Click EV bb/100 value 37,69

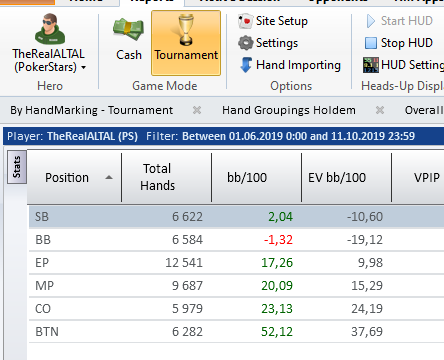(x=367, y=332)
